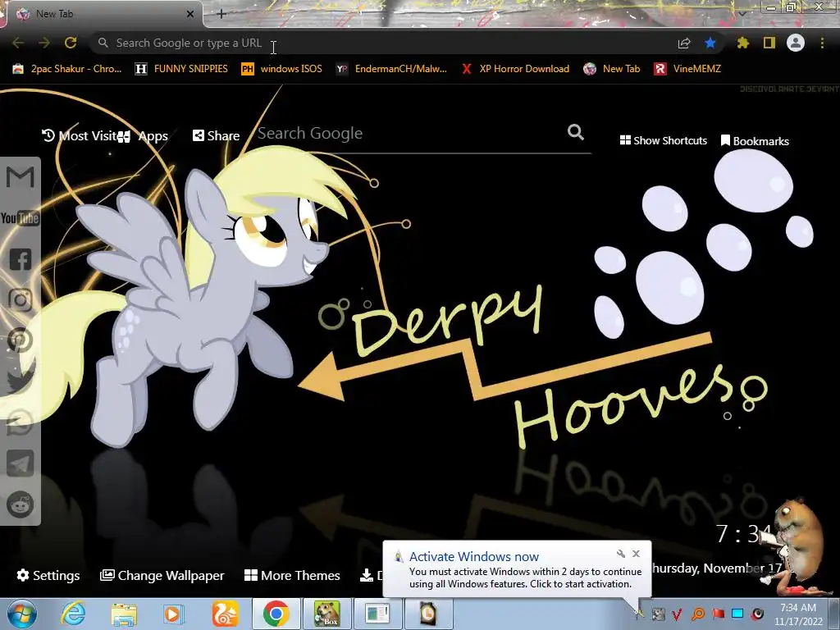The image size is (840, 630).
Task: Click the Share button on page
Action: coord(216,135)
